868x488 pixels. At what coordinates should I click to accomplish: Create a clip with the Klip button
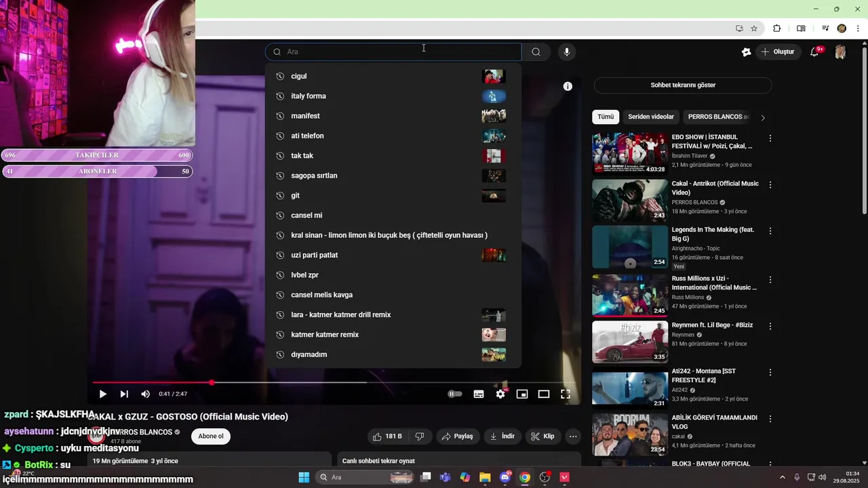coord(543,436)
